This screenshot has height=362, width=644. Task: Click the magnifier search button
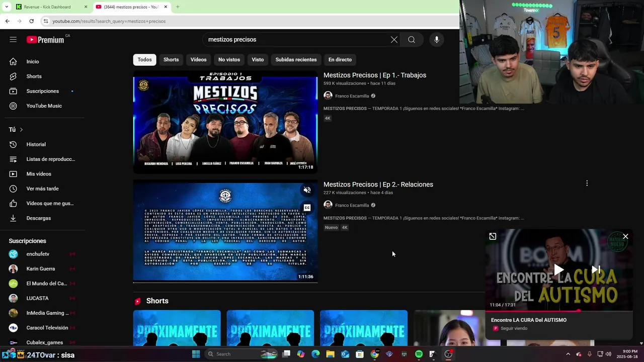click(x=412, y=40)
